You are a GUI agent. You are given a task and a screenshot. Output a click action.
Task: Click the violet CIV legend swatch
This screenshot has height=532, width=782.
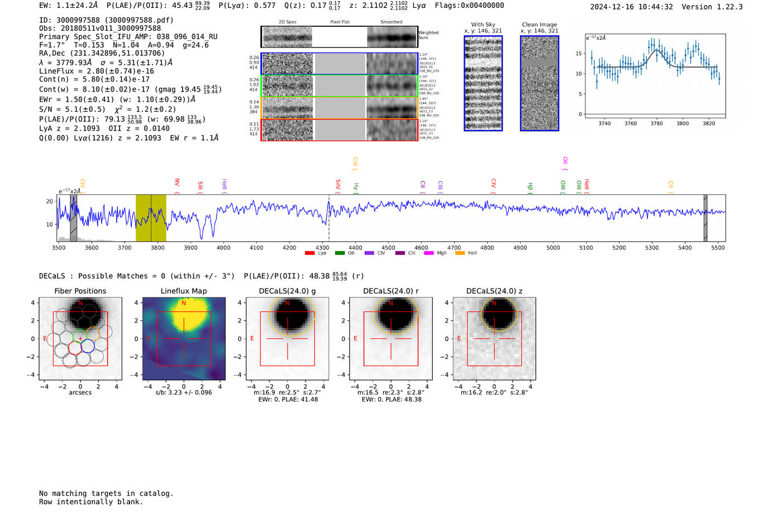369,253
